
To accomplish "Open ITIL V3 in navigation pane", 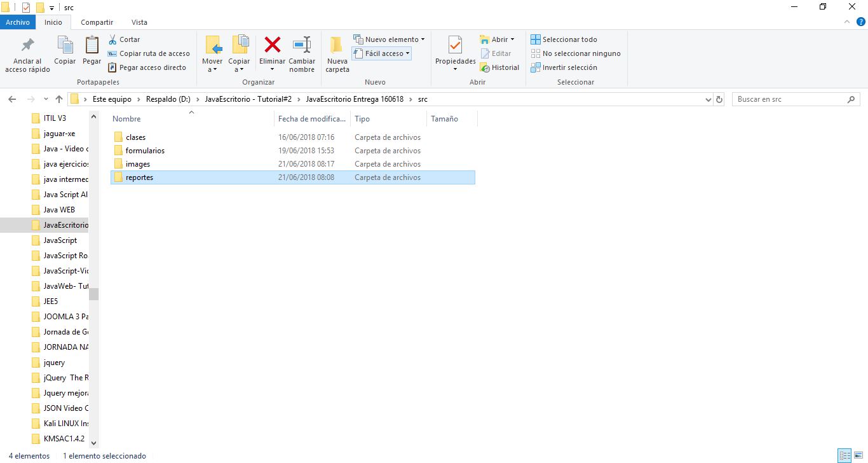I will [x=55, y=118].
